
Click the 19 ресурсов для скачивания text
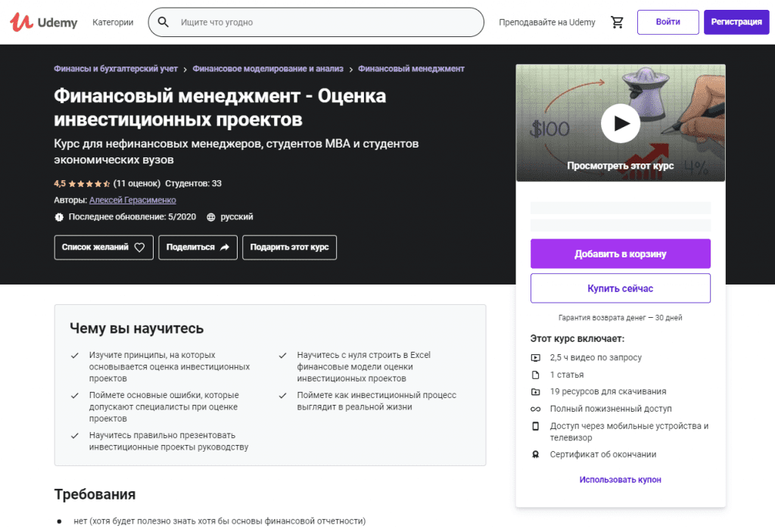tap(608, 391)
